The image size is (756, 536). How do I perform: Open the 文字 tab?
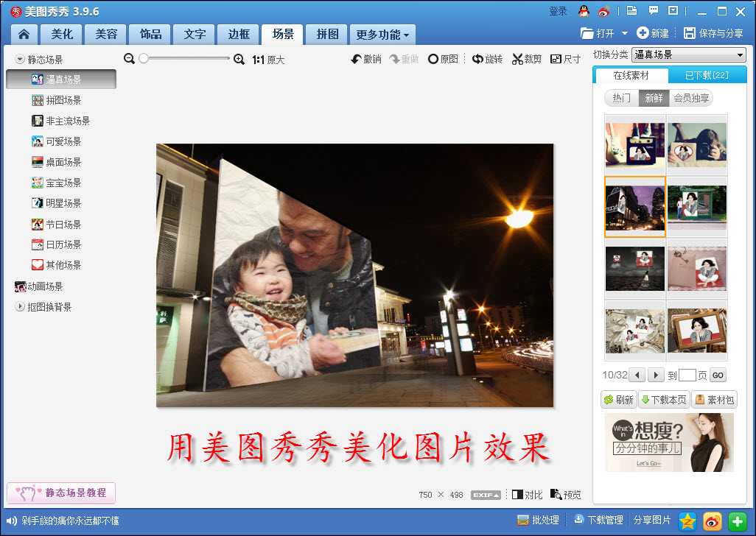coord(195,34)
